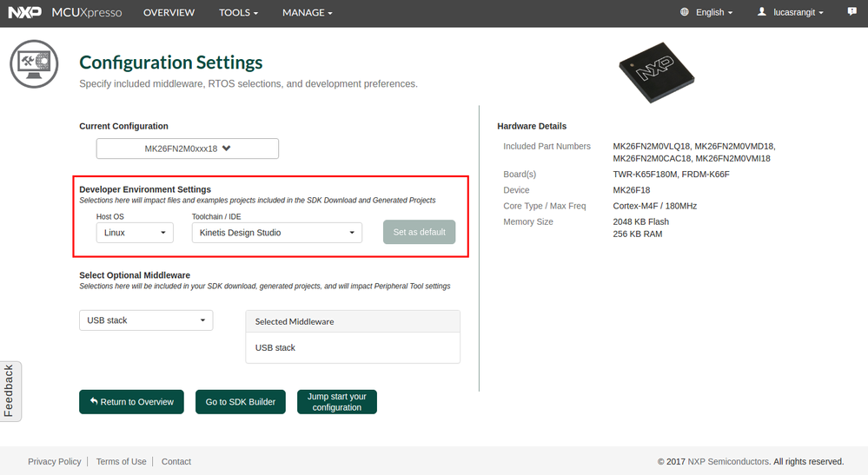Click the Core Type / Max Freq label
This screenshot has width=868, height=475.
coord(544,206)
